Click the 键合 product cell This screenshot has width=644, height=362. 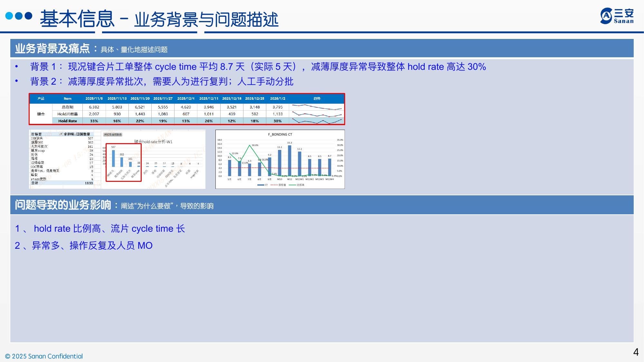coord(41,114)
